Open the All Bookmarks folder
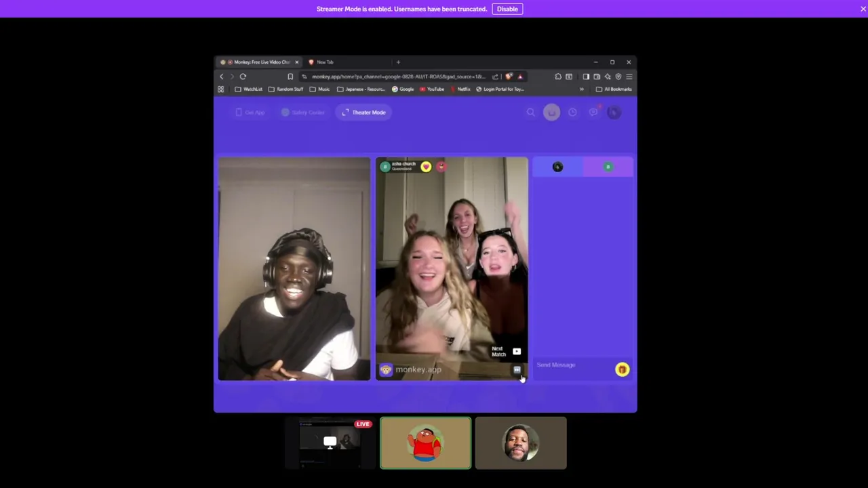Screen dimensions: 868x488 [x=614, y=89]
